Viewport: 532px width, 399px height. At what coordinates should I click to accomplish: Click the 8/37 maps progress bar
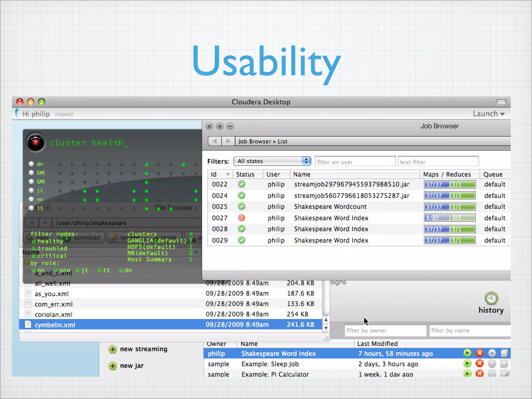coord(437,218)
